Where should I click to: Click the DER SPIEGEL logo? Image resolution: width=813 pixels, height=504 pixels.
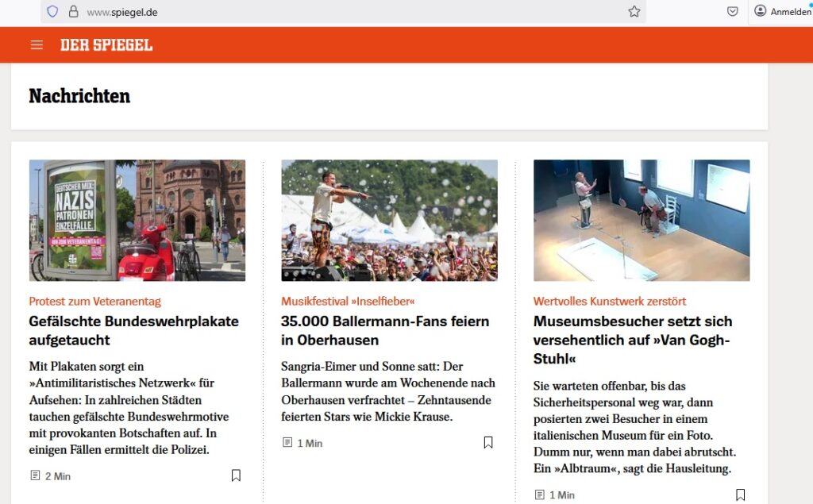coord(106,45)
